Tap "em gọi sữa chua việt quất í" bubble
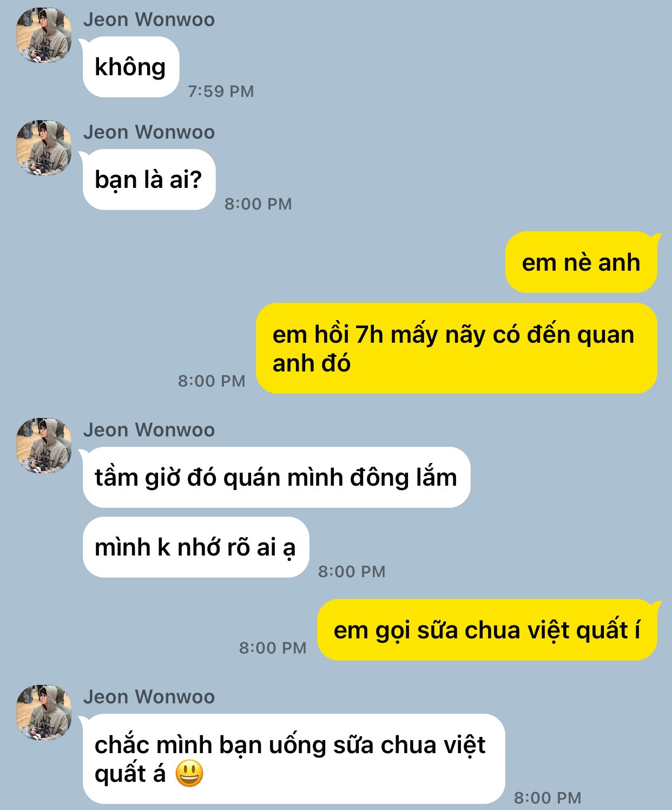The width and height of the screenshot is (672, 810). click(487, 630)
